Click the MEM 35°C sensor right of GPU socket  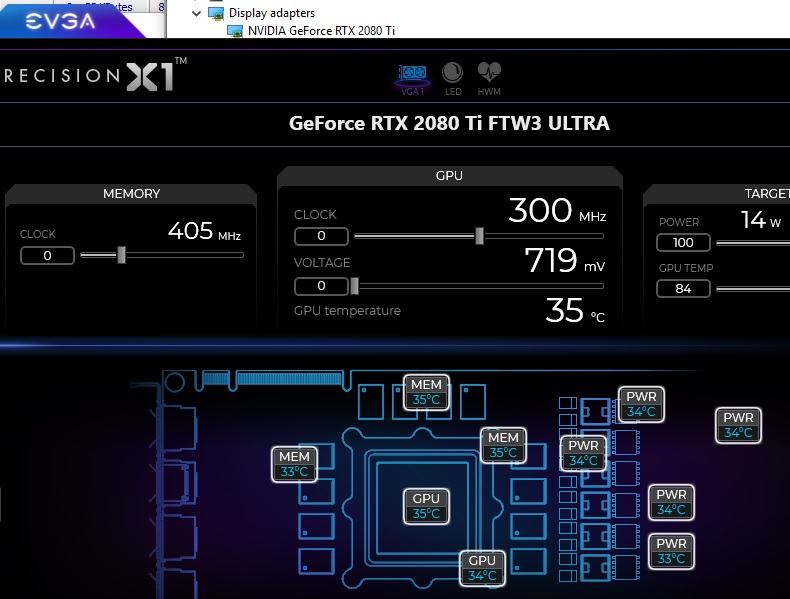(503, 445)
